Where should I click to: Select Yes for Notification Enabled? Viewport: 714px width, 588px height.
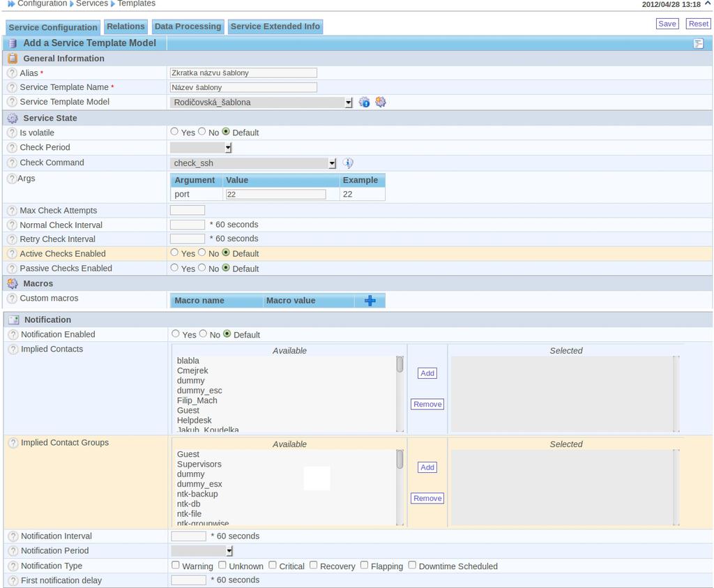click(175, 334)
